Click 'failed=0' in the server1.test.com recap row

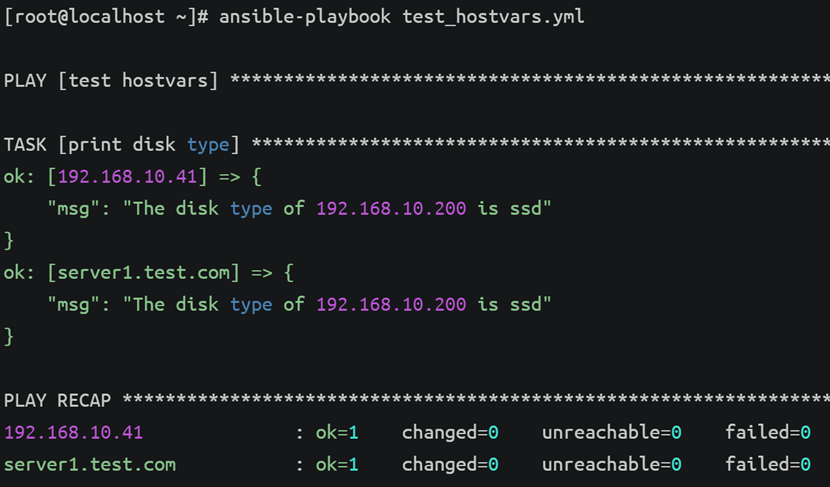coord(768,465)
